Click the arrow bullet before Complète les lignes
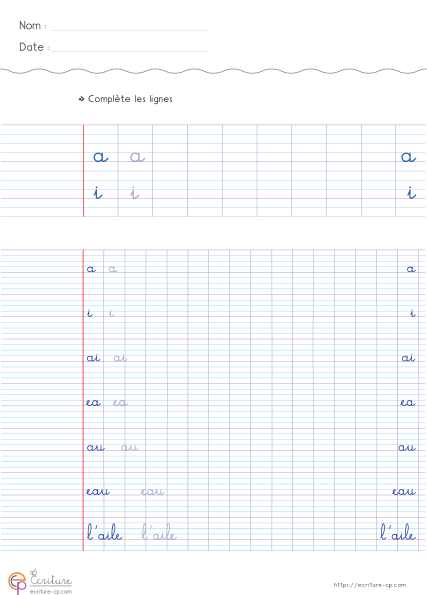This screenshot has height=595, width=427. (x=81, y=99)
